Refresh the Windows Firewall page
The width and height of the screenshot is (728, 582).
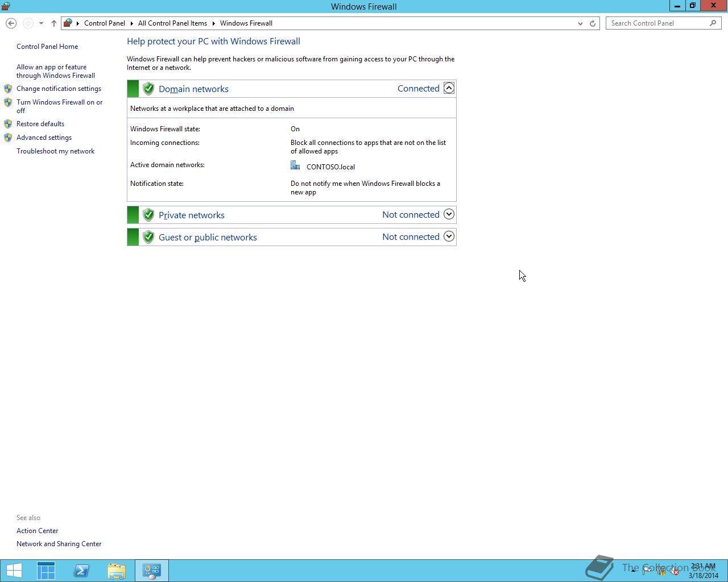point(593,23)
